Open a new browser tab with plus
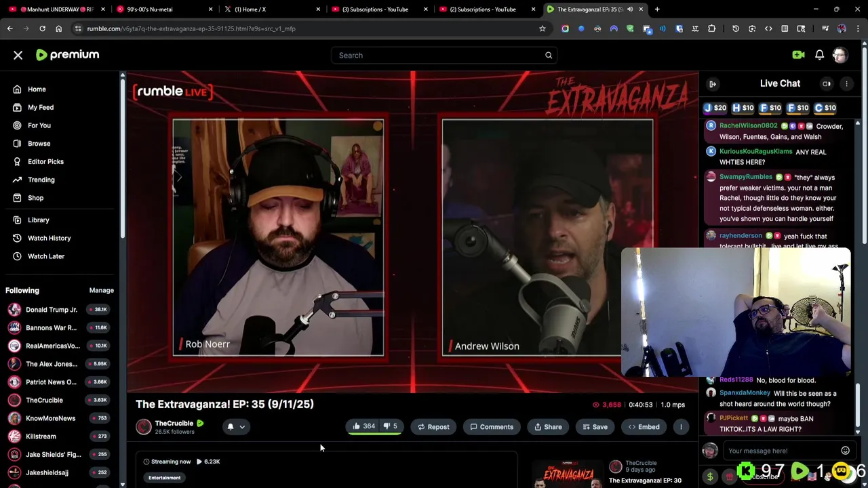This screenshot has width=868, height=488. click(657, 9)
